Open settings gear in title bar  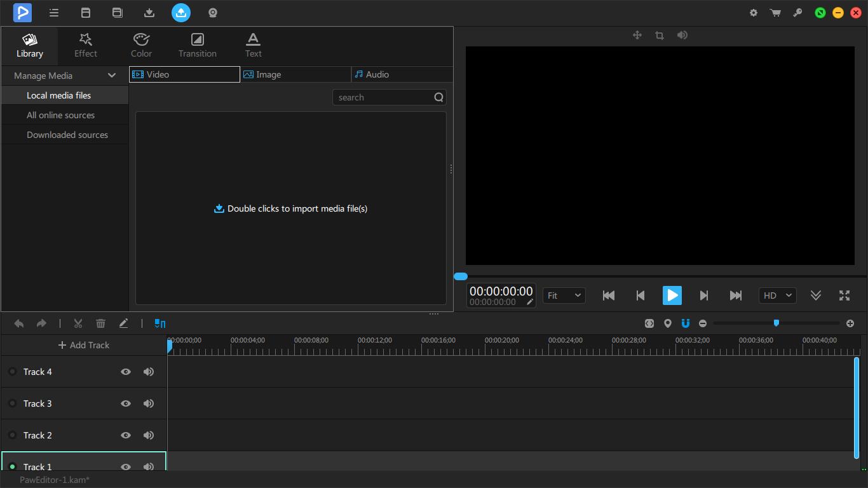click(x=753, y=13)
